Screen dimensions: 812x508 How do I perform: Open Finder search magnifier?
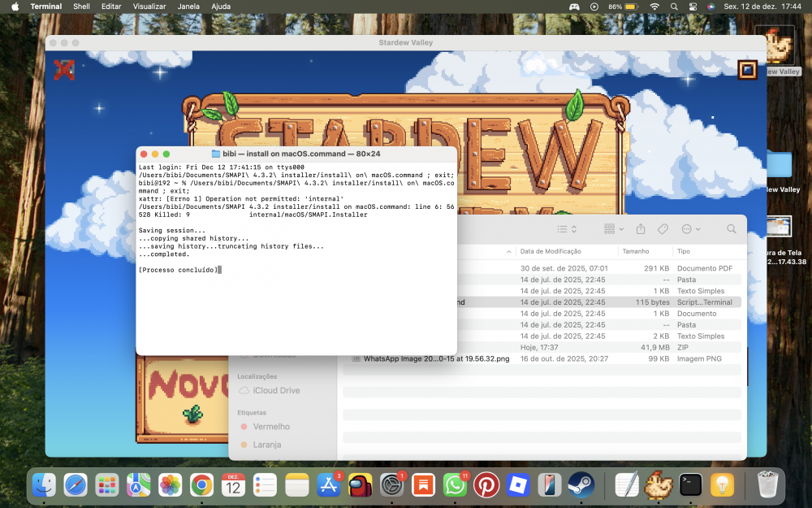click(x=732, y=229)
